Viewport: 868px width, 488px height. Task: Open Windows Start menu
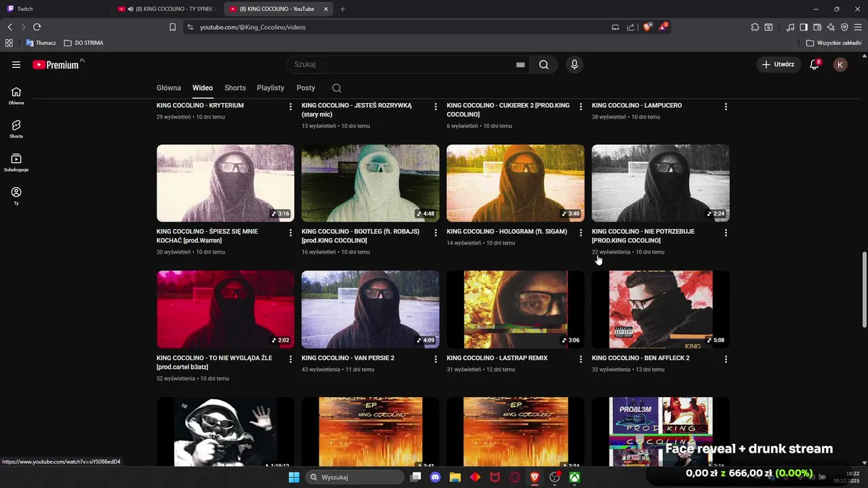pyautogui.click(x=294, y=477)
